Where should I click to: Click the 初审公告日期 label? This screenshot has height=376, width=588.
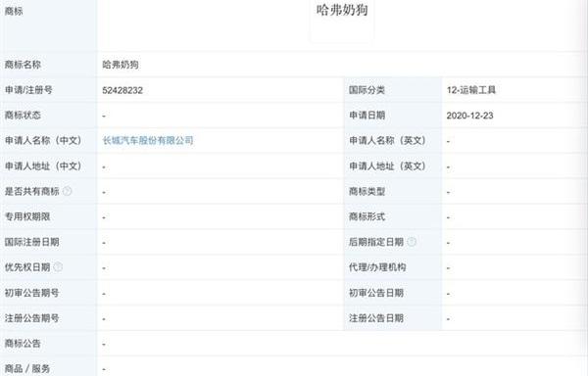376,293
